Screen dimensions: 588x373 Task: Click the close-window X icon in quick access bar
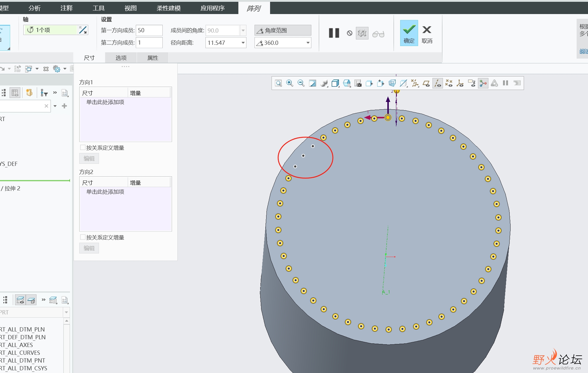46,69
